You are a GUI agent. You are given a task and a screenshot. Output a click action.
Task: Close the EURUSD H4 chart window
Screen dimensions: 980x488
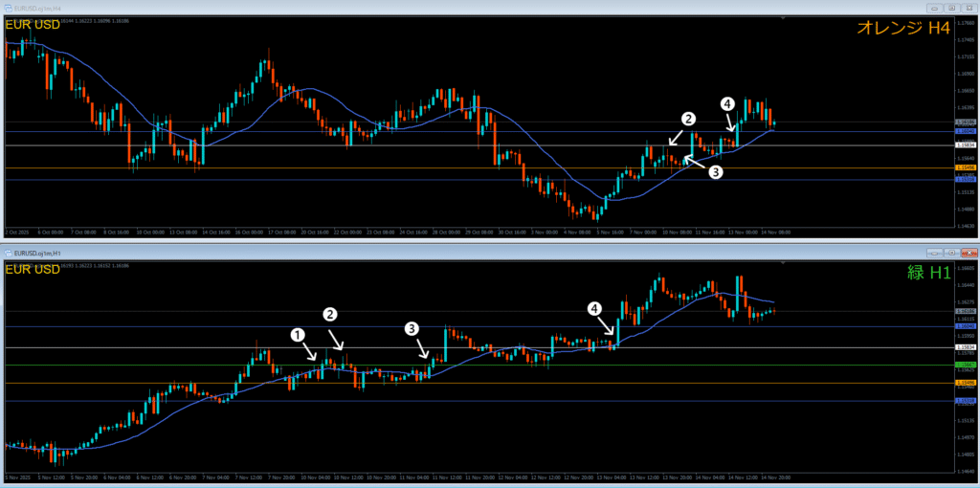coord(969,8)
